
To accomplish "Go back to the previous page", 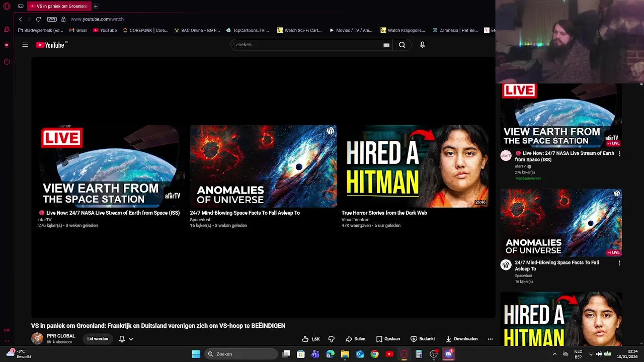I will pos(20,19).
